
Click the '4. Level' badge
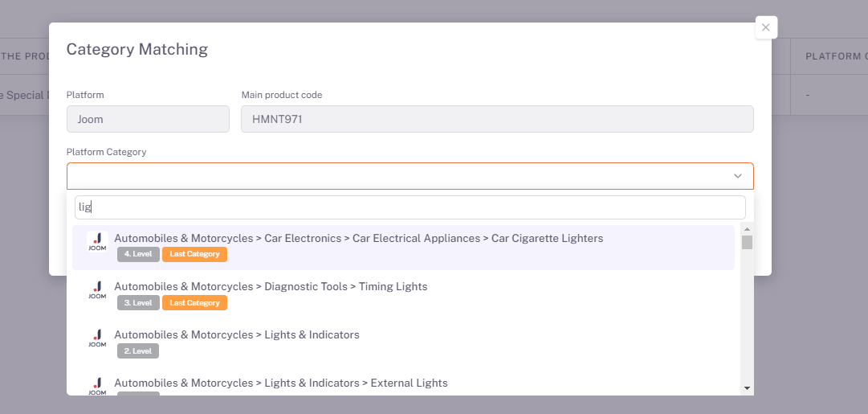[138, 255]
